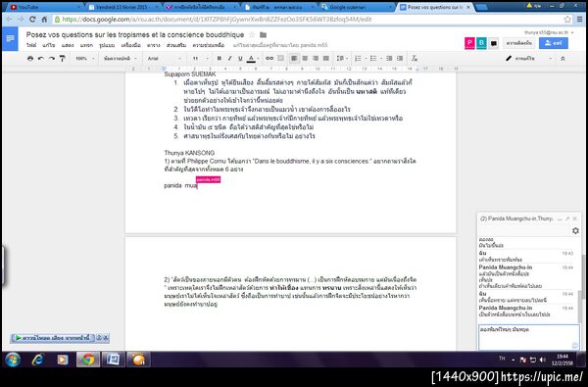Set center text alignment
This screenshot has height=387, width=588.
[x=305, y=59]
